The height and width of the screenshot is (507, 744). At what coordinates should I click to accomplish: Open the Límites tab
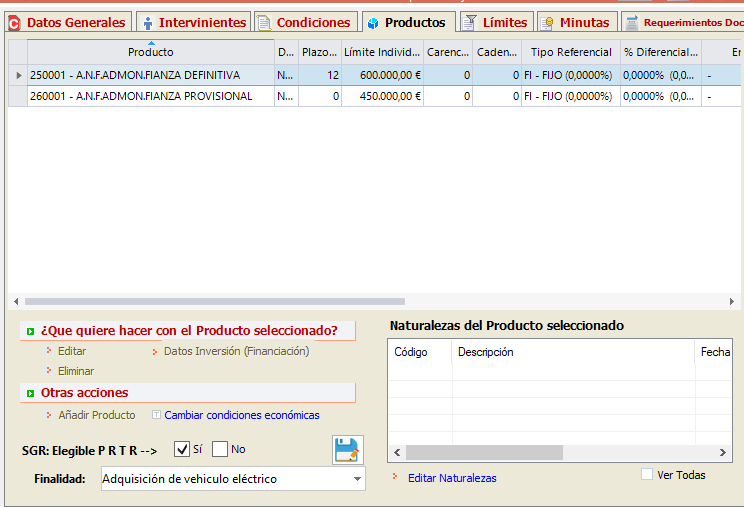(496, 23)
